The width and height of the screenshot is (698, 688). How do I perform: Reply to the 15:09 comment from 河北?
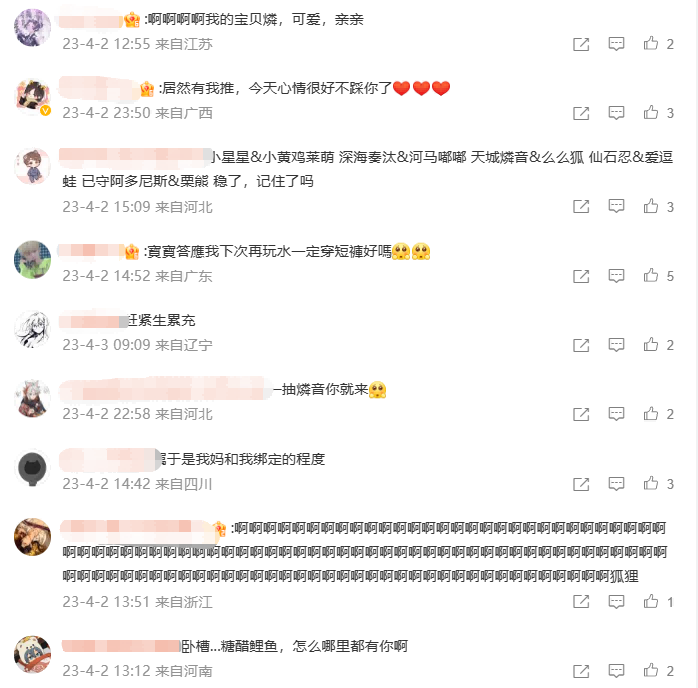[616, 206]
